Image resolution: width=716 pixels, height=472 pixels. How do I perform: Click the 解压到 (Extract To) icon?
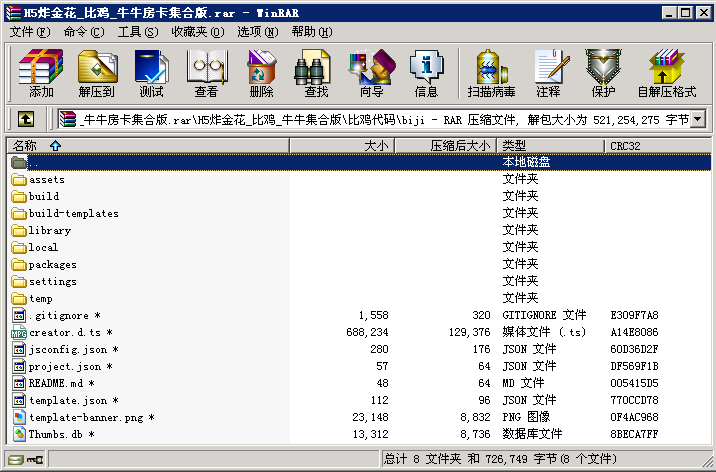tap(96, 73)
